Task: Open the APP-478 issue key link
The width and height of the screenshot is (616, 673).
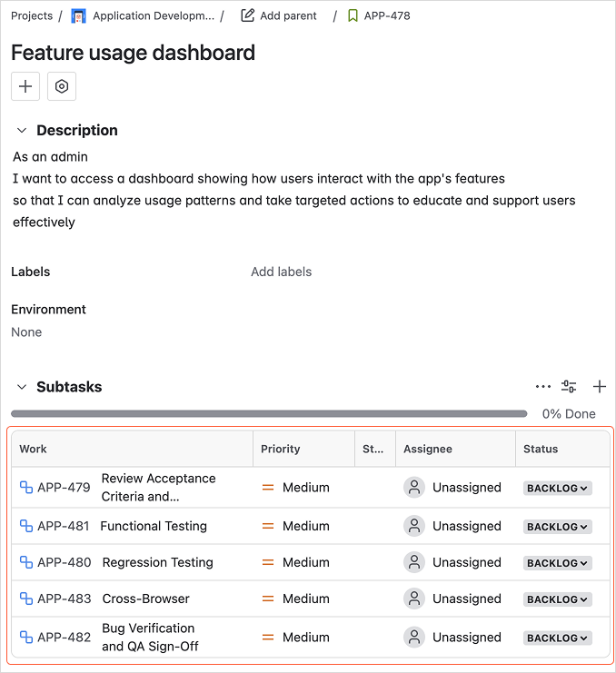Action: 386,15
